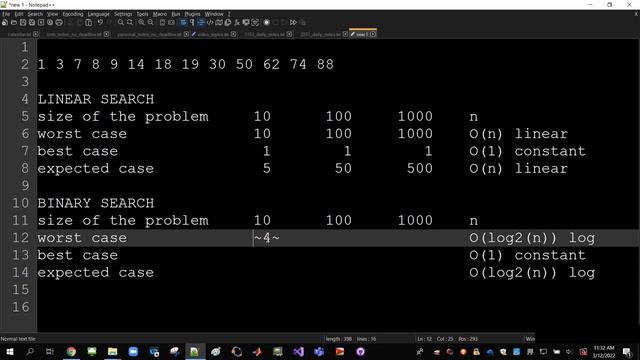
Task: Place cursor on LINEAR SEARCH heading
Action: 96,99
